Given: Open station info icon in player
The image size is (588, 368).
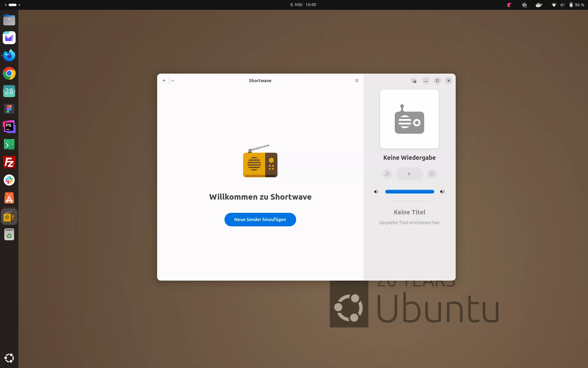Looking at the screenshot, I should tap(432, 174).
